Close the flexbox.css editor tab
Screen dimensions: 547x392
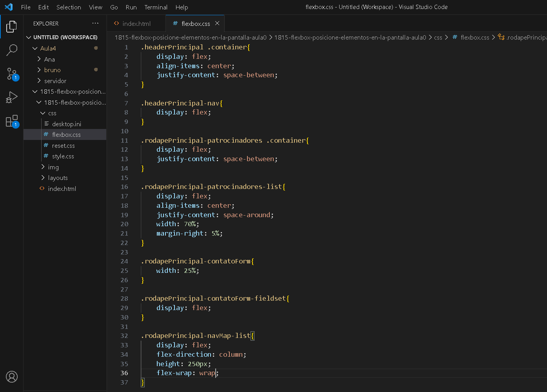point(217,24)
